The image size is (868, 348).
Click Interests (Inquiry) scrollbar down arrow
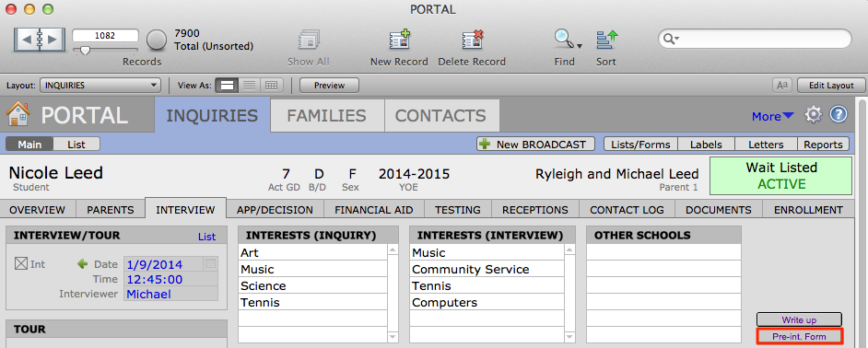[x=393, y=336]
